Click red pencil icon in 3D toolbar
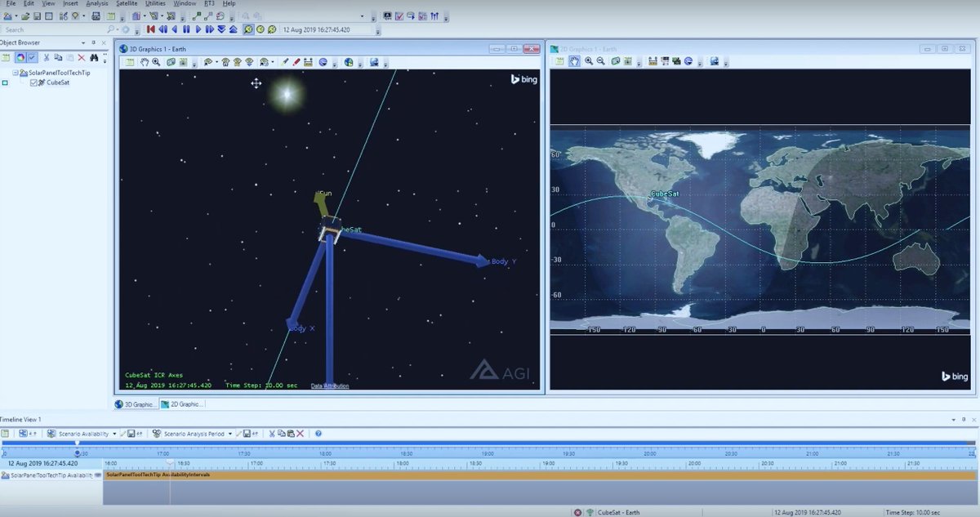 (x=296, y=62)
